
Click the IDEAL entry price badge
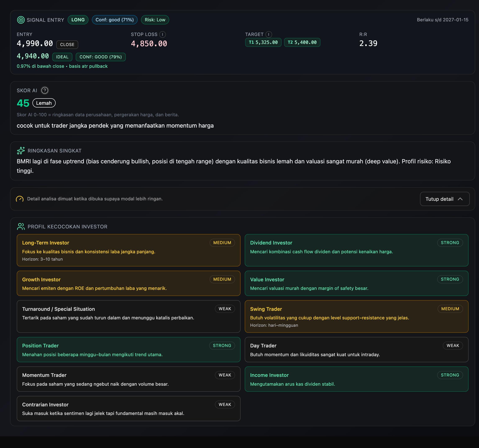pyautogui.click(x=62, y=57)
